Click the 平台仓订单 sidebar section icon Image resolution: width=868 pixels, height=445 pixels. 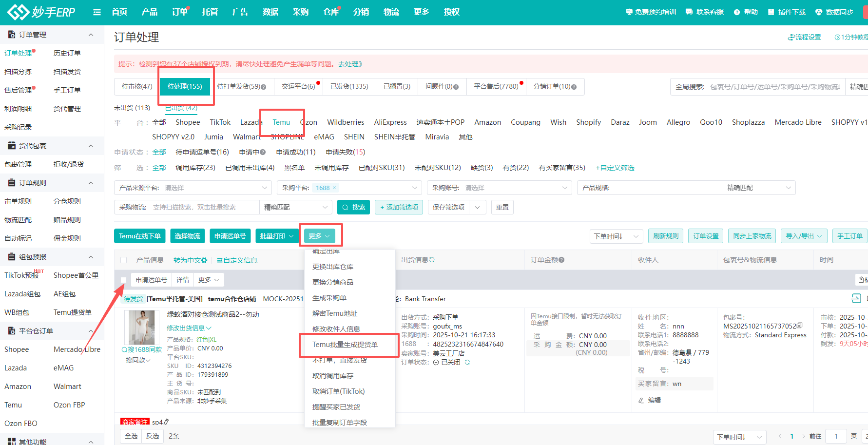pyautogui.click(x=11, y=330)
